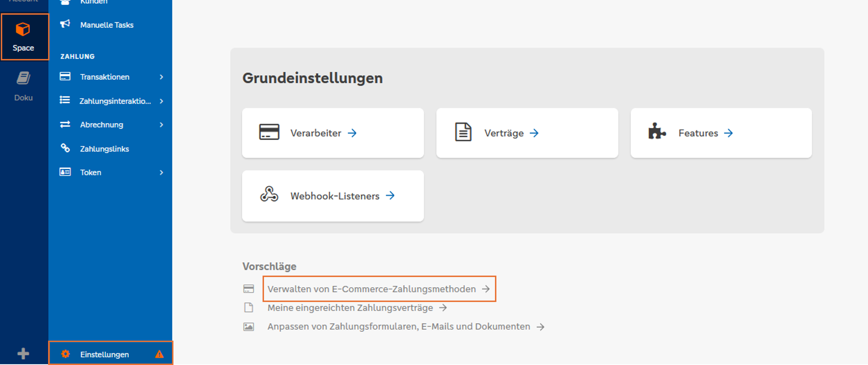This screenshot has height=365, width=868.
Task: Open the Features settings card
Action: tap(721, 133)
